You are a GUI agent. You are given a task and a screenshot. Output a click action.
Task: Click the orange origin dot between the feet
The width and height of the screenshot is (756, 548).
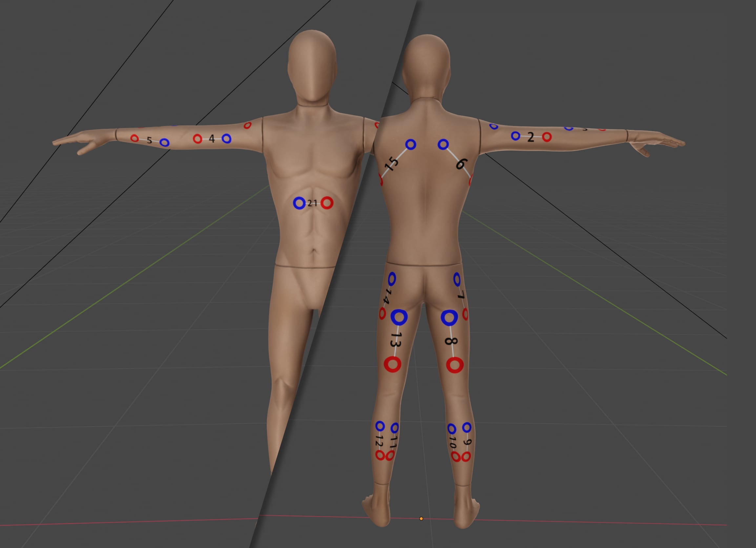click(421, 519)
